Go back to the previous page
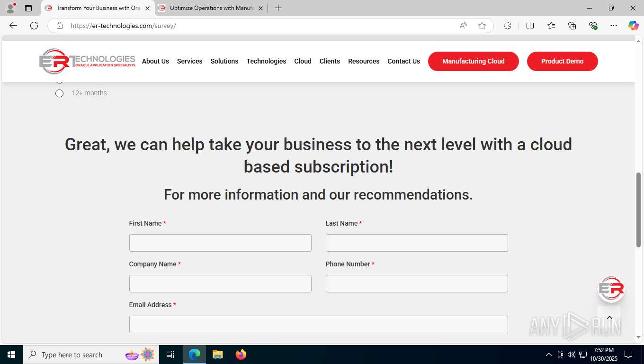644x364 pixels. [x=13, y=26]
